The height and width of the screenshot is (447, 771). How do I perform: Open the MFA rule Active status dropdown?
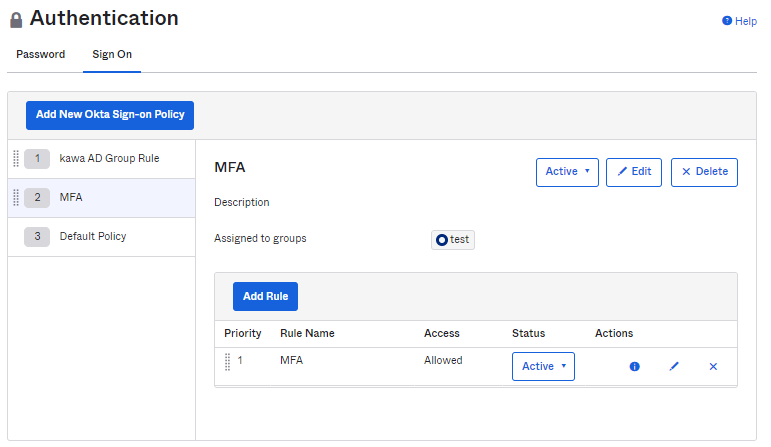[x=543, y=367]
